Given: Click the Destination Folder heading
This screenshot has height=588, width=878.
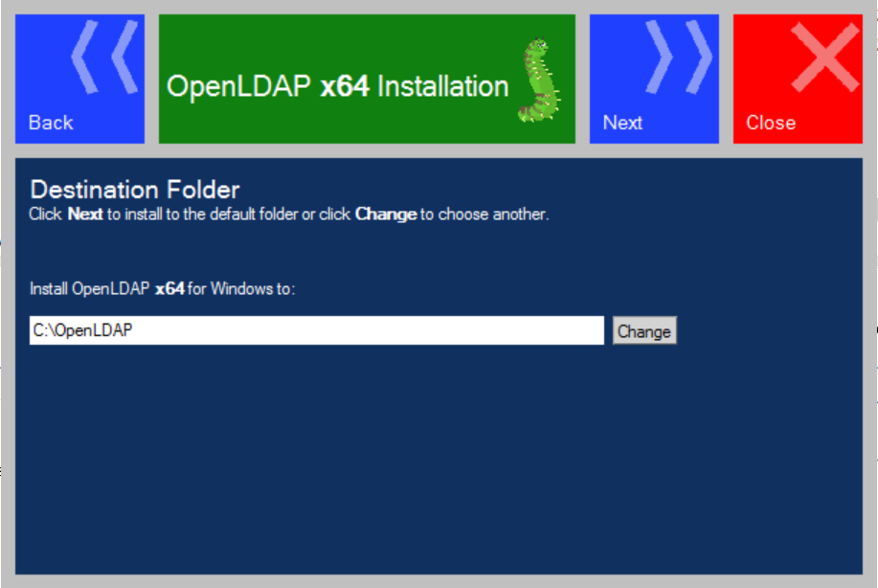Looking at the screenshot, I should (x=135, y=189).
